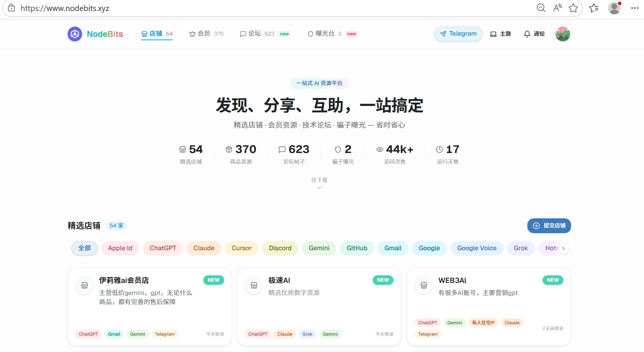Click the 精选店铺 section heading
The image size is (644, 352).
(x=84, y=226)
